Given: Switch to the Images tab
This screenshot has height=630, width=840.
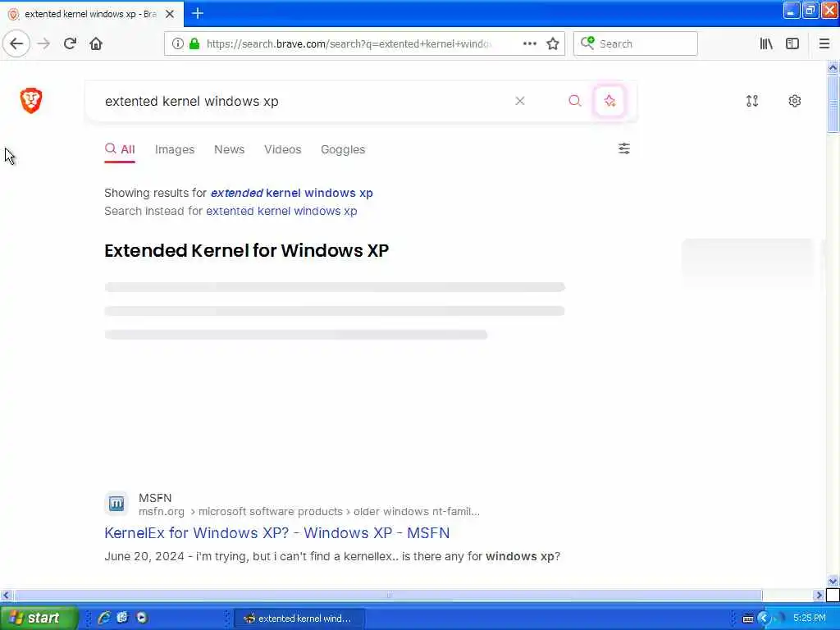Looking at the screenshot, I should [x=175, y=149].
